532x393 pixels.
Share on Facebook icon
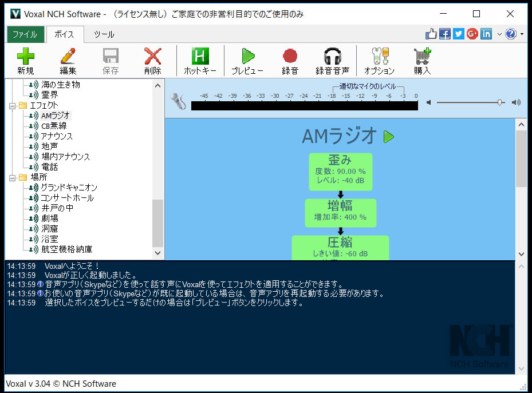[445, 34]
